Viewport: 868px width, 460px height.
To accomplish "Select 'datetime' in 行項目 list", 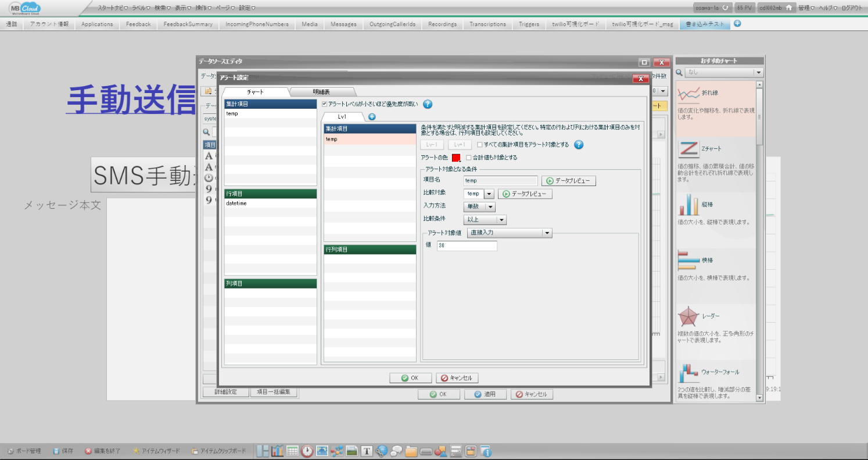I will pyautogui.click(x=271, y=204).
